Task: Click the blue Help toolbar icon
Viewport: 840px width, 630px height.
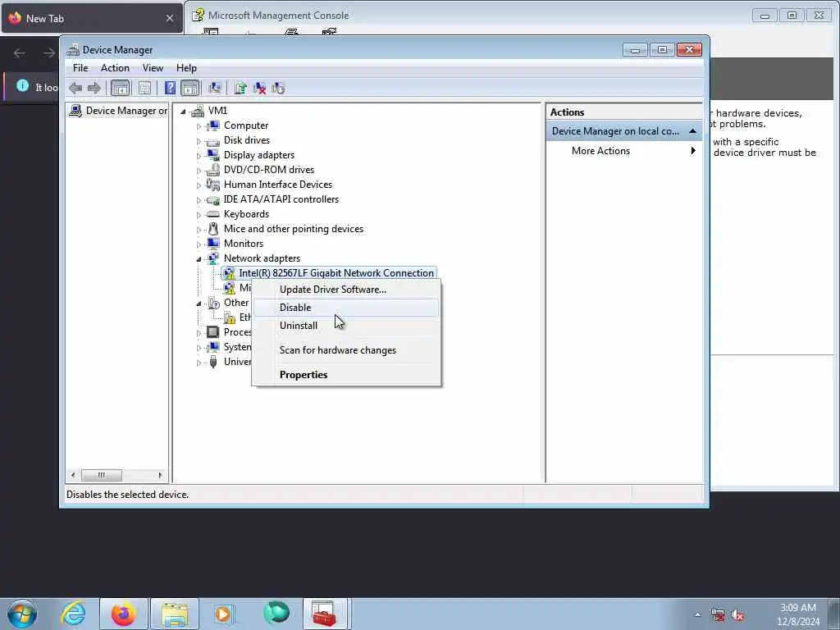Action: click(x=170, y=88)
